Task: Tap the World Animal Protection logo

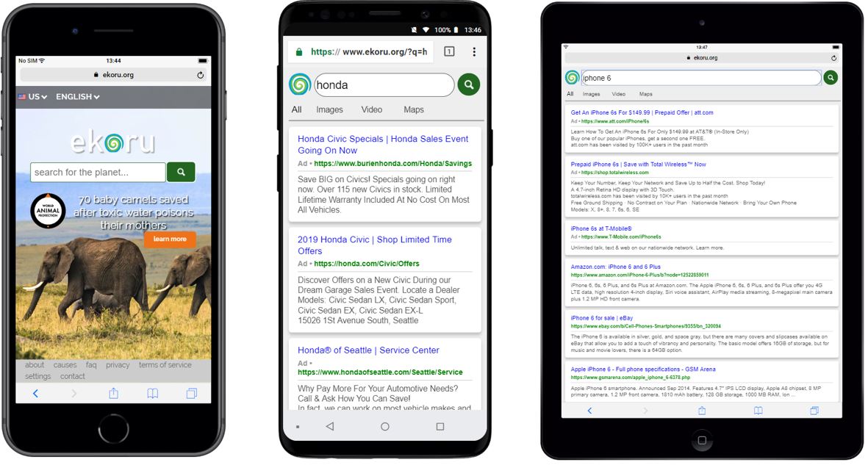Action: pos(49,211)
